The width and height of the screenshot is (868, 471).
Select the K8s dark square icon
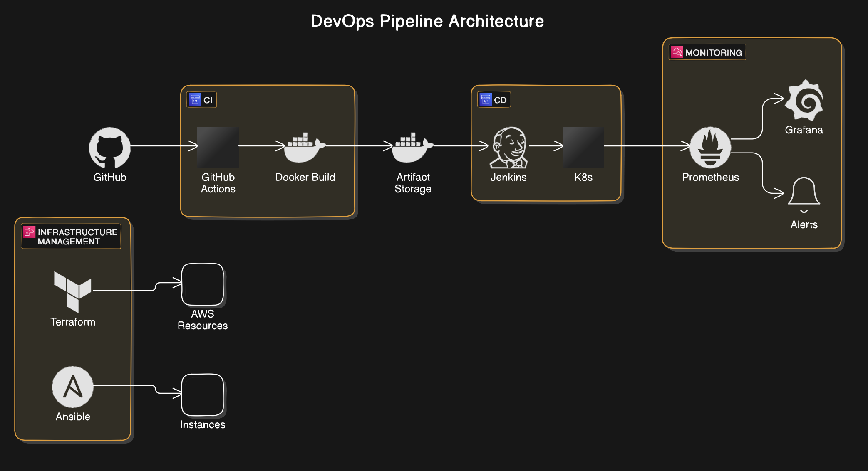[x=583, y=148]
